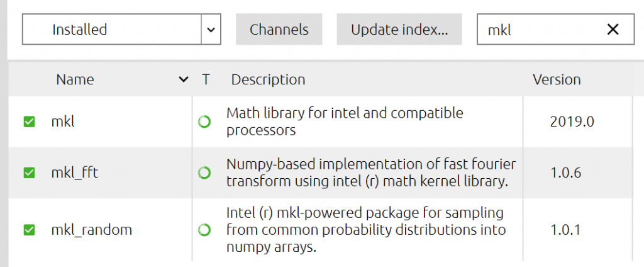Sort by the Name column header

75,80
